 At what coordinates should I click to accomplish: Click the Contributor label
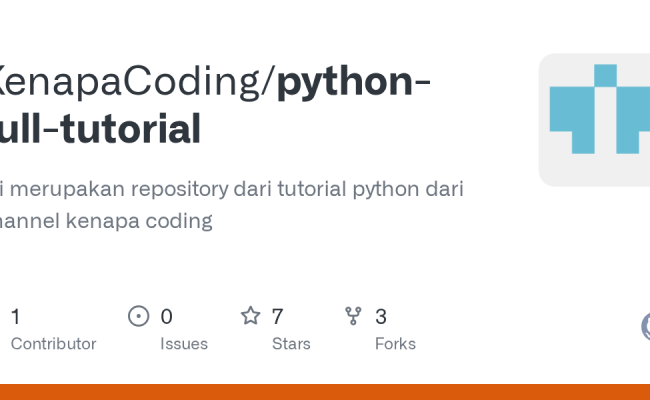53,344
